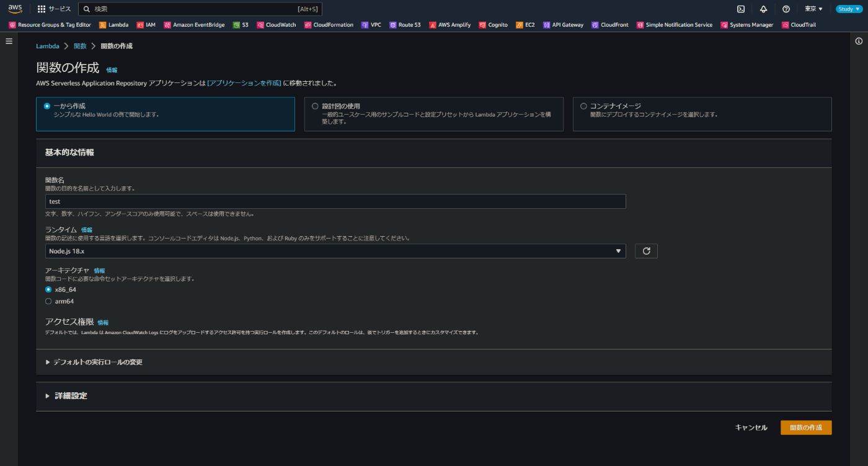
Task: Open the Systems Manager shortcut
Action: click(747, 25)
